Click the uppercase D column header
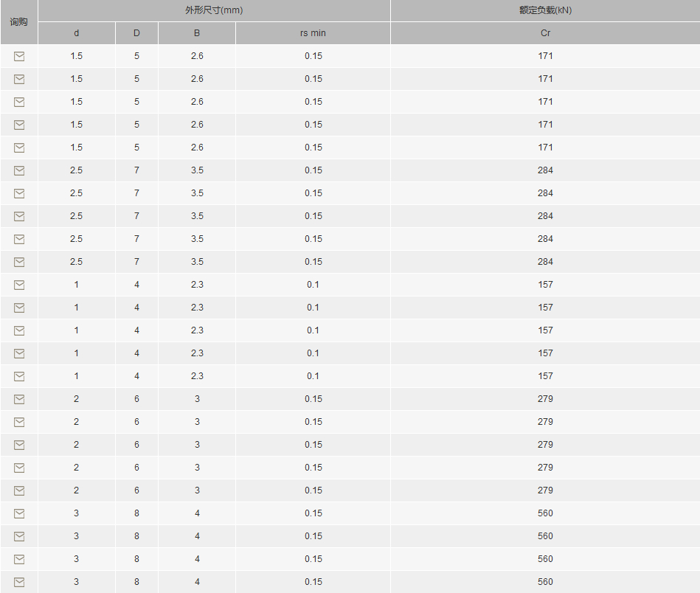 tap(136, 33)
